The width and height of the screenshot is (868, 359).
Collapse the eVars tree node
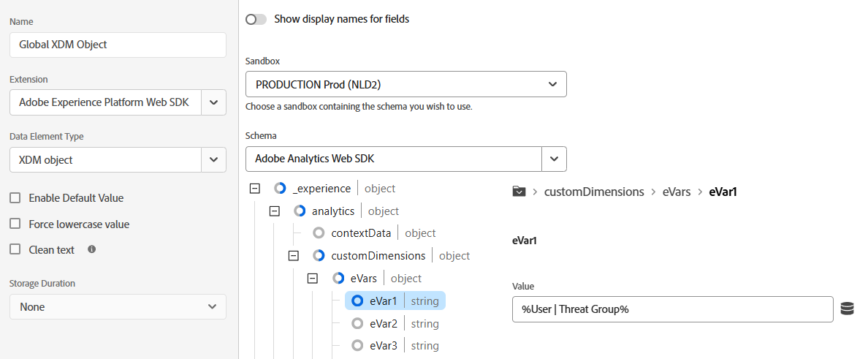313,278
